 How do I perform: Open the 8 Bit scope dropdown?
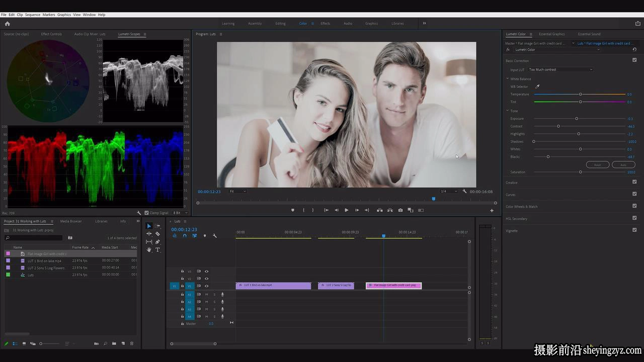[x=181, y=213]
